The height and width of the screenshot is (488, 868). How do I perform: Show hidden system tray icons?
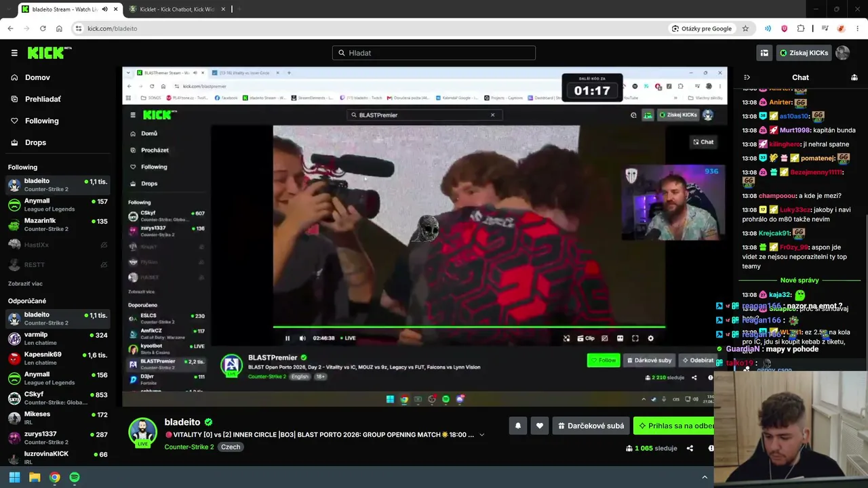[705, 477]
